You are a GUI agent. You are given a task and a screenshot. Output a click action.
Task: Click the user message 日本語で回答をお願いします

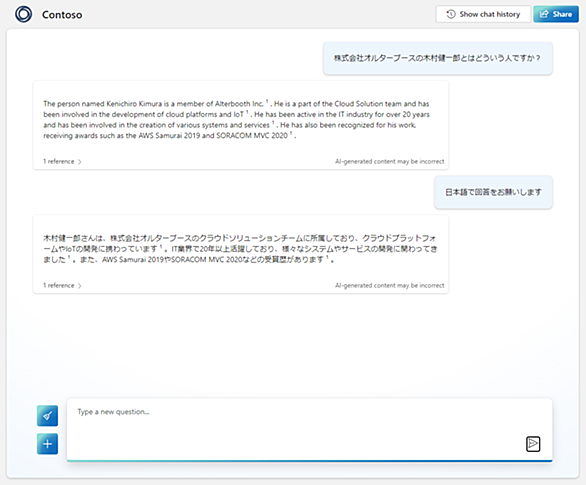493,192
